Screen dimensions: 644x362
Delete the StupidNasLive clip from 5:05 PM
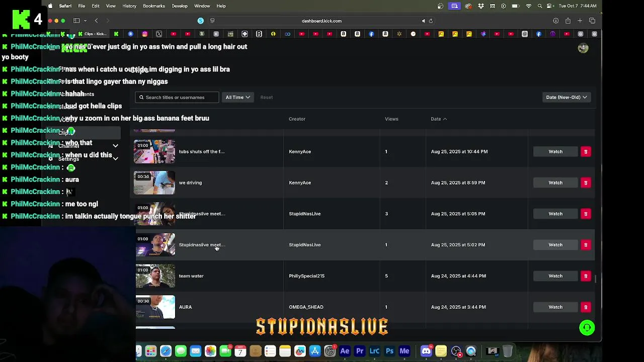click(x=586, y=214)
